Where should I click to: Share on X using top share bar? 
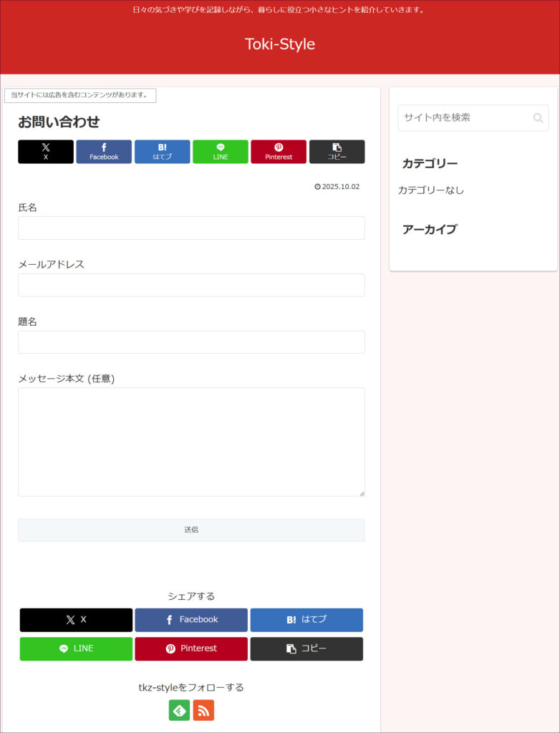click(x=46, y=152)
